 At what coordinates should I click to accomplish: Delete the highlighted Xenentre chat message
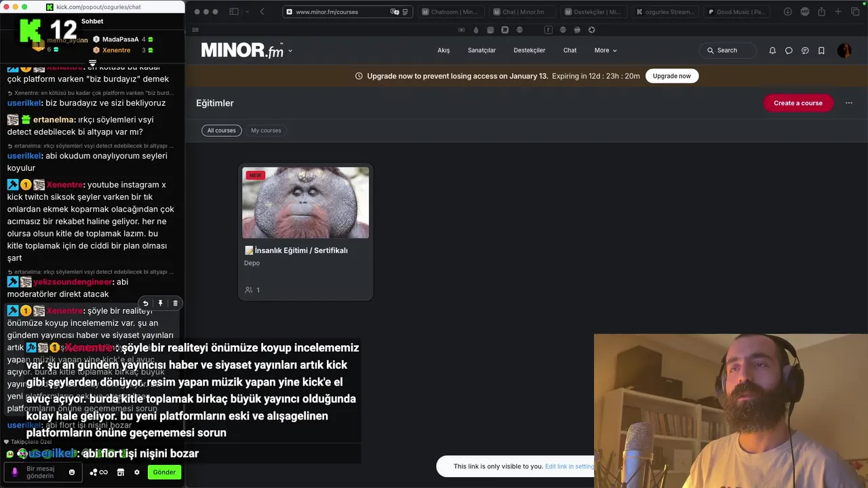point(175,304)
